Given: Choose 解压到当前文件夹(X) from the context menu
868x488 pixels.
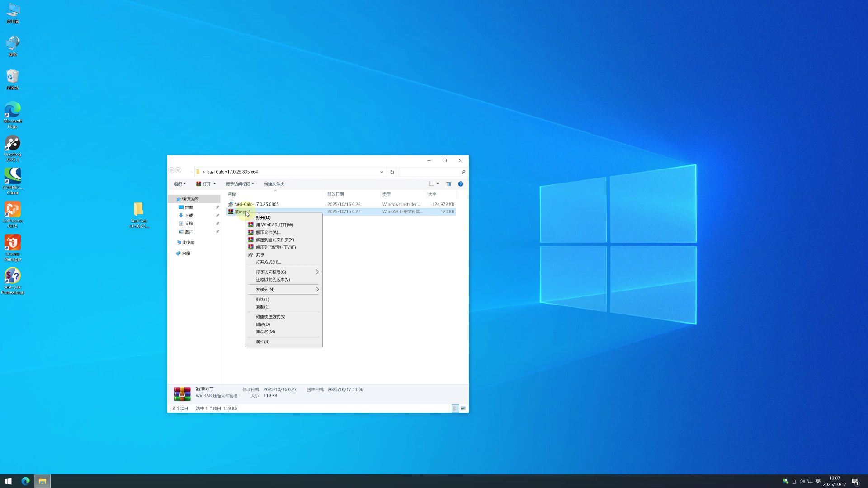Looking at the screenshot, I should [x=275, y=240].
